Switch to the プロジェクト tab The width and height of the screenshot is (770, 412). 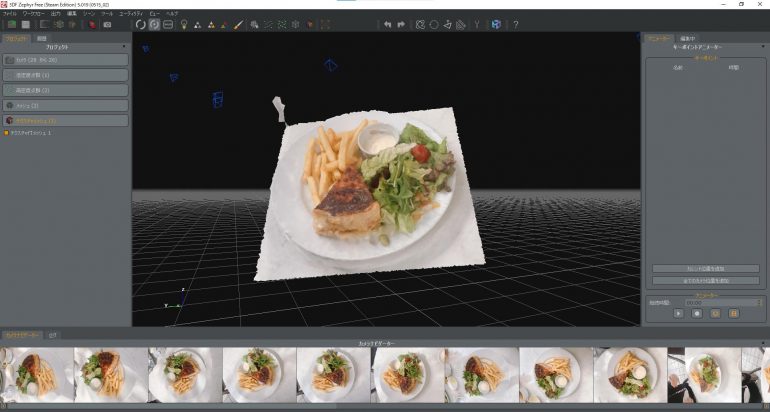point(17,38)
